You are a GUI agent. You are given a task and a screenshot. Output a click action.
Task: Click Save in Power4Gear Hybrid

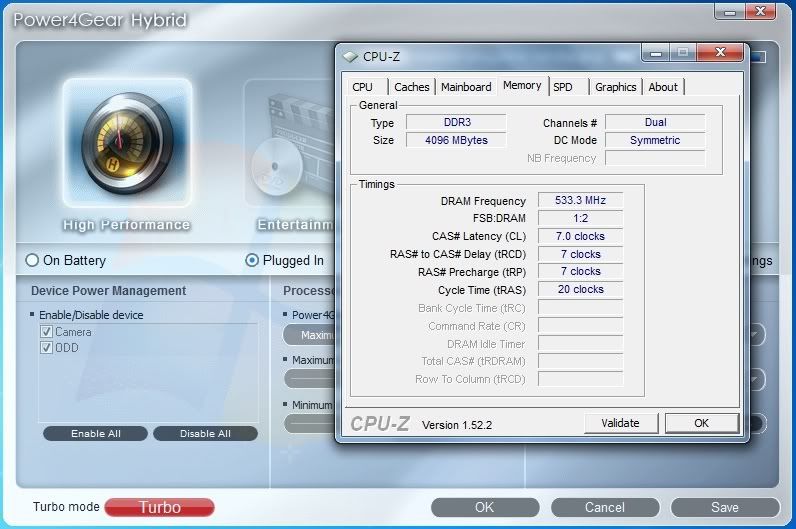tap(725, 507)
